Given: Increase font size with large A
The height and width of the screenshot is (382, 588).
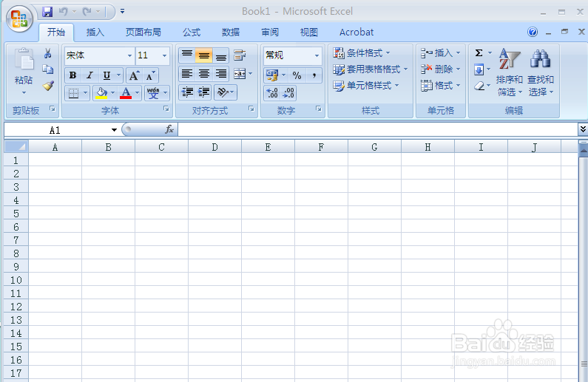Looking at the screenshot, I should pyautogui.click(x=134, y=76).
